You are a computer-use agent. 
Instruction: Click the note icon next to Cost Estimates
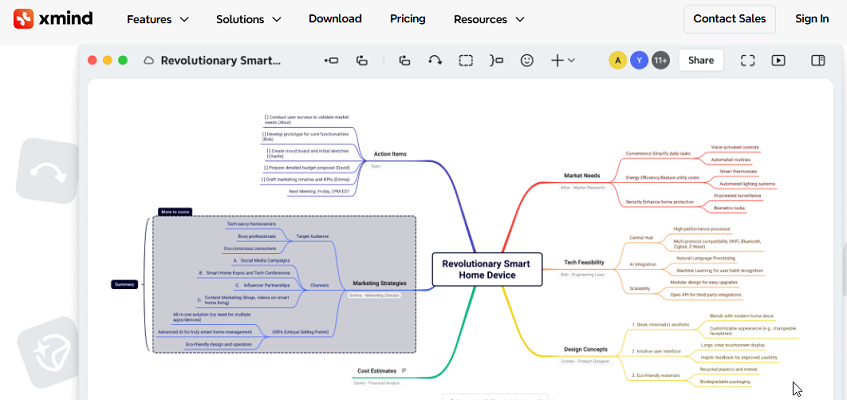(404, 371)
